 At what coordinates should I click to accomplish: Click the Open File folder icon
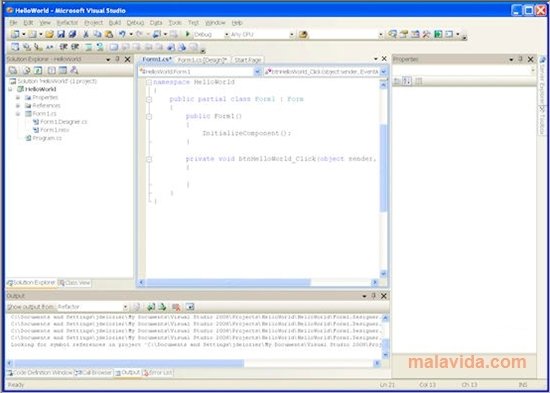tap(49, 34)
